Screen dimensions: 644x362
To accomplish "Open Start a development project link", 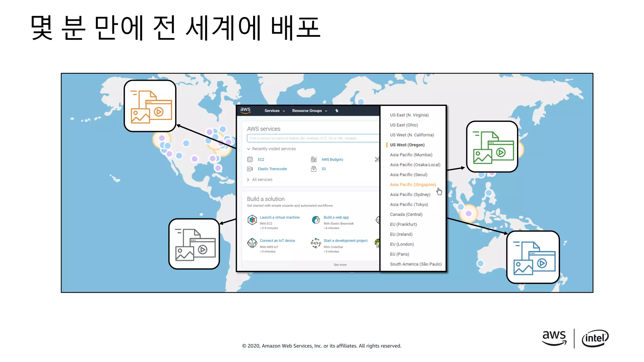I will (345, 241).
